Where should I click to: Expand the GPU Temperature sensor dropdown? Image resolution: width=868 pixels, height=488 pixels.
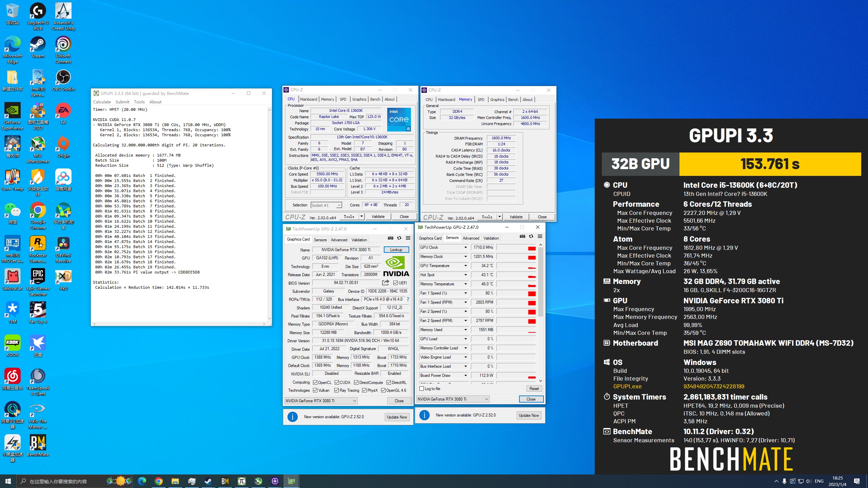pos(466,266)
